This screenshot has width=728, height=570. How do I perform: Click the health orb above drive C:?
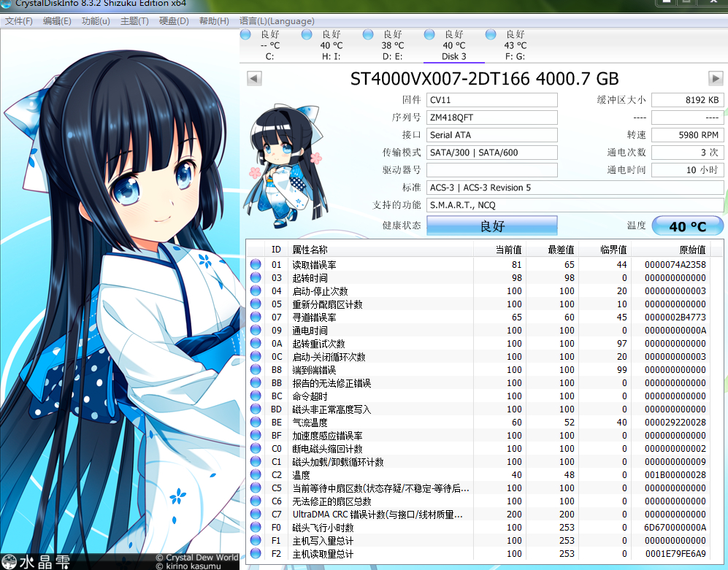tap(245, 34)
